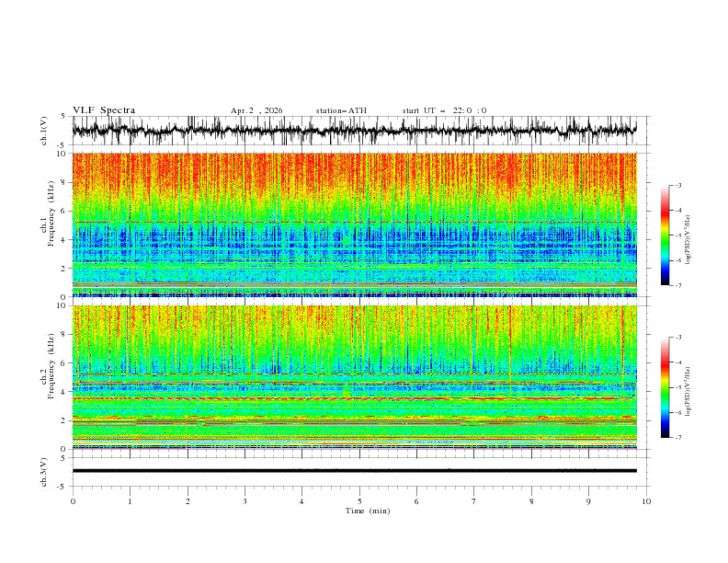The height and width of the screenshot is (563, 728).
Task: Click time axis tick label "8"
Action: (x=531, y=501)
